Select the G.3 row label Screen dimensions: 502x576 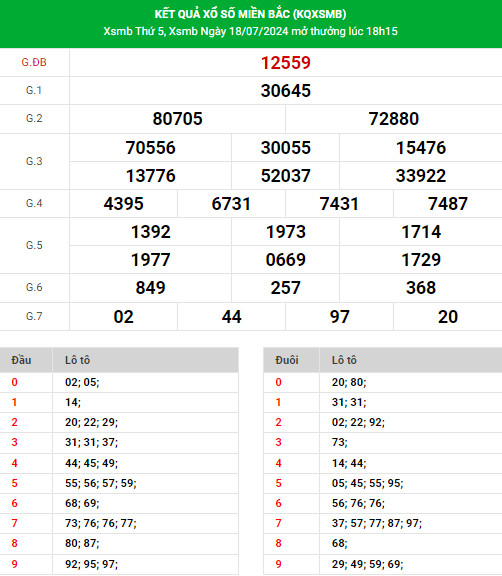coord(34,161)
